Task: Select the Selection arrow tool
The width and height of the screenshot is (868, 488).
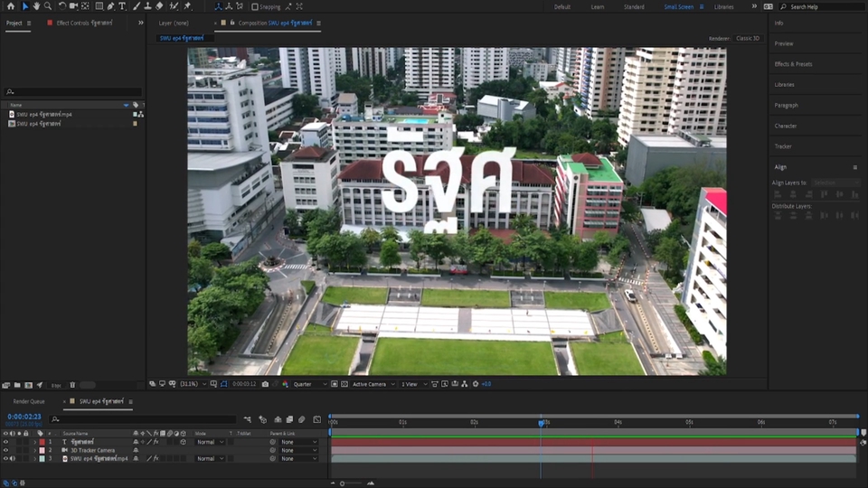Action: point(25,6)
